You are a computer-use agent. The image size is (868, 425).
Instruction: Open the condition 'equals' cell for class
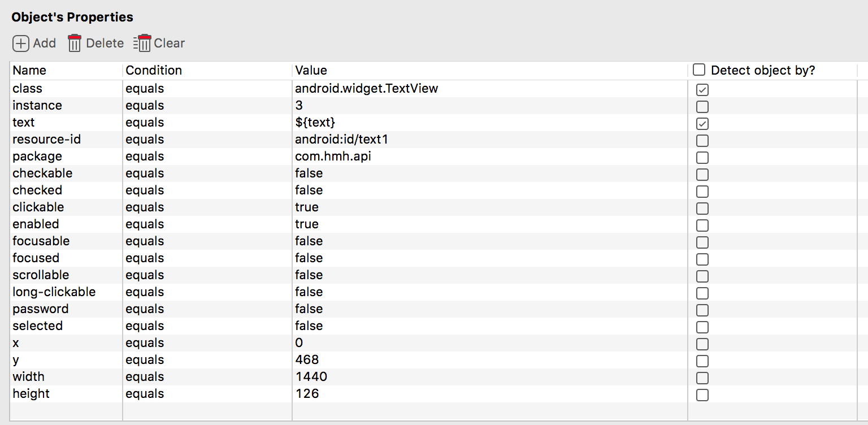pyautogui.click(x=145, y=89)
